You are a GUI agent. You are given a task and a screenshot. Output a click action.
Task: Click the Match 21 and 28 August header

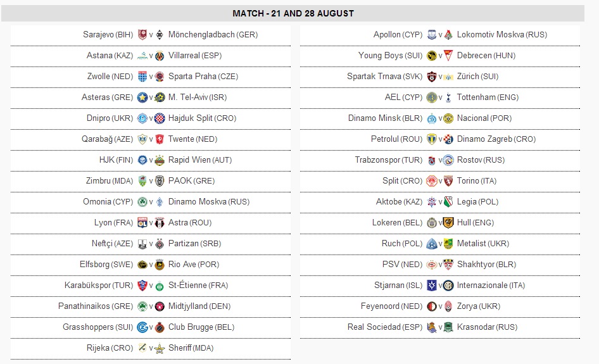[293, 13]
